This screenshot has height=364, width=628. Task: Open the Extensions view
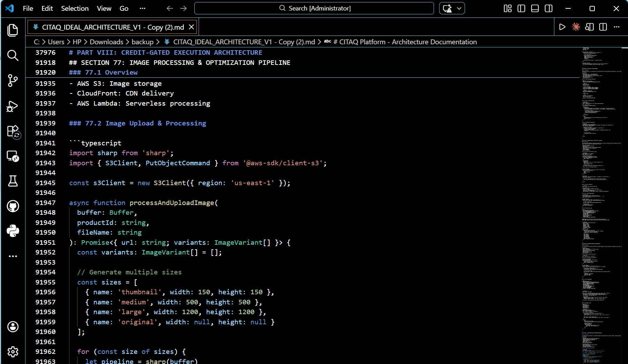(13, 131)
